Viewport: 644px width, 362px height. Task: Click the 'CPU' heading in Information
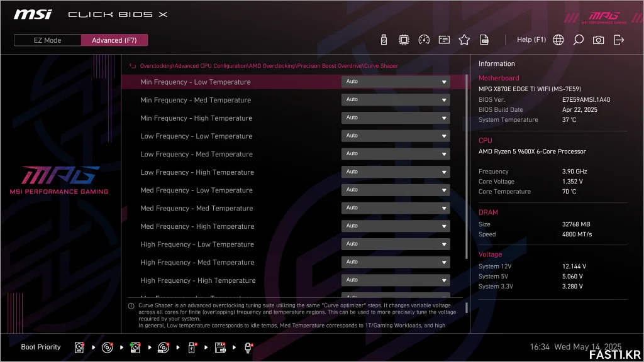click(x=485, y=140)
